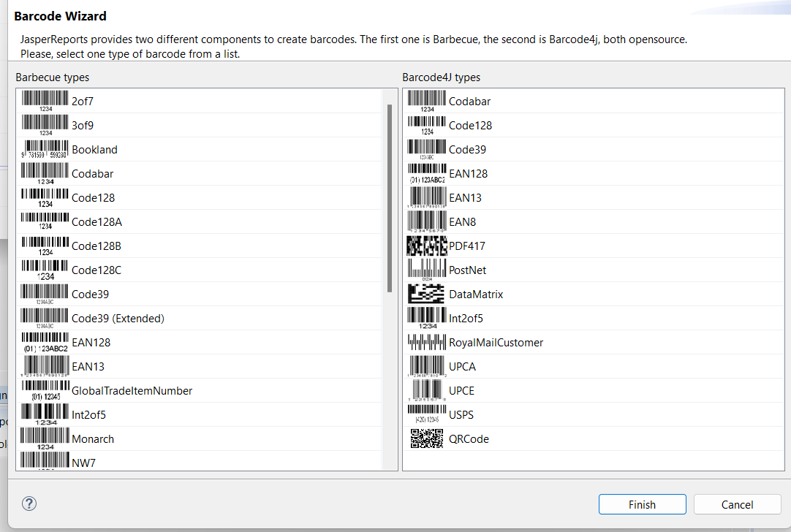Click the Bookland barcode icon

45,149
